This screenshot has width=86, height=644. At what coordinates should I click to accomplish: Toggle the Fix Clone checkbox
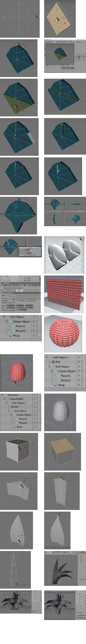(14, 300)
